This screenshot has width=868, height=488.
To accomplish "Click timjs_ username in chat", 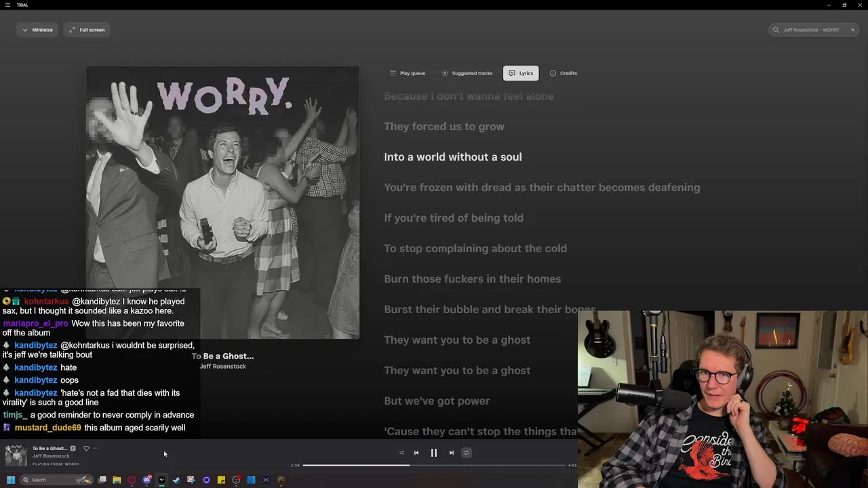I will pyautogui.click(x=15, y=415).
